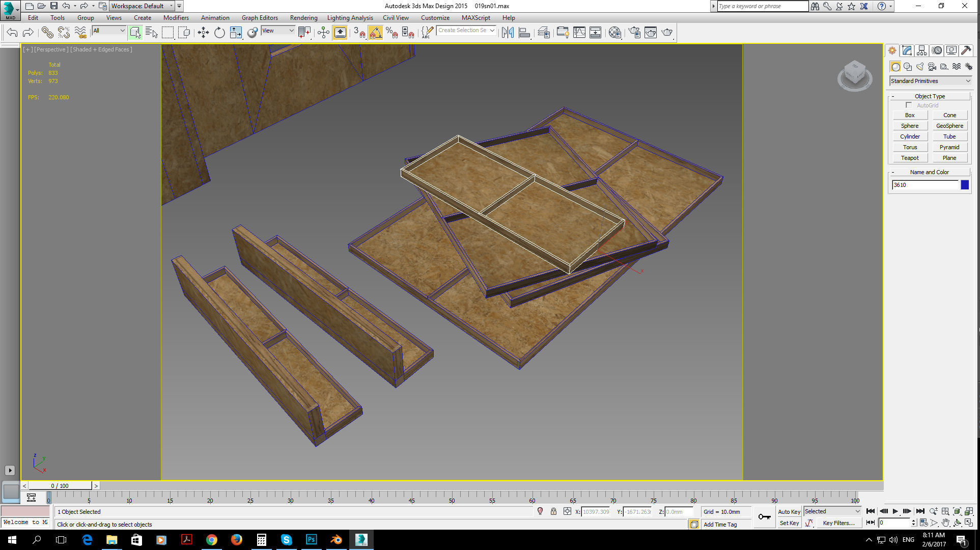
Task: Toggle the Selection Lock padlock
Action: pos(553,512)
